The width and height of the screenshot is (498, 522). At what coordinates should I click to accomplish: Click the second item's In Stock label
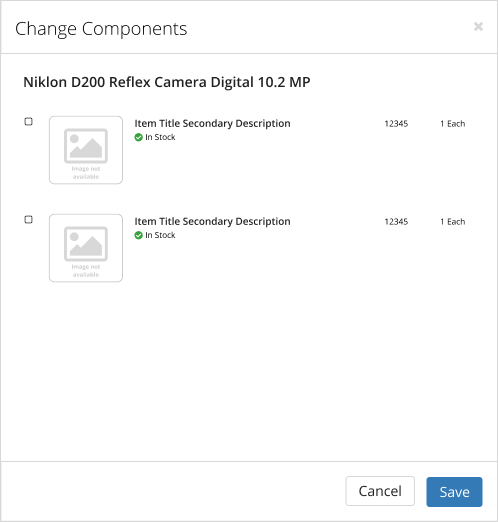click(x=160, y=235)
